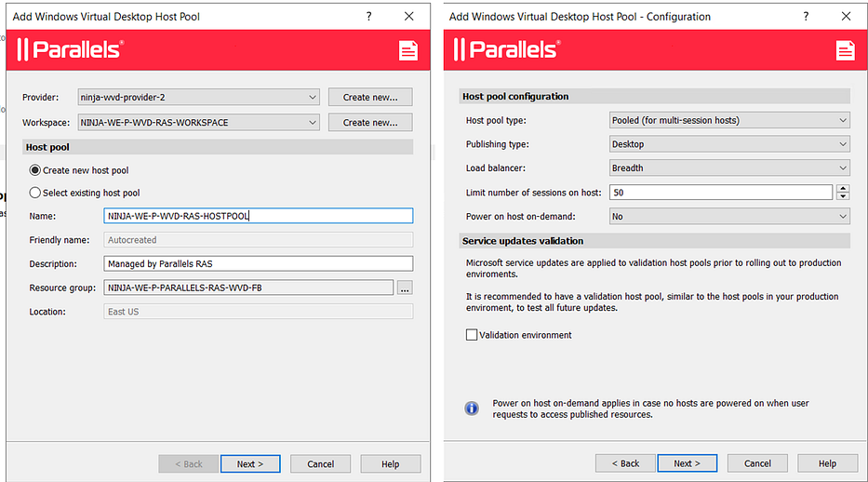
Task: Click the Friendly name field
Action: pyautogui.click(x=258, y=240)
